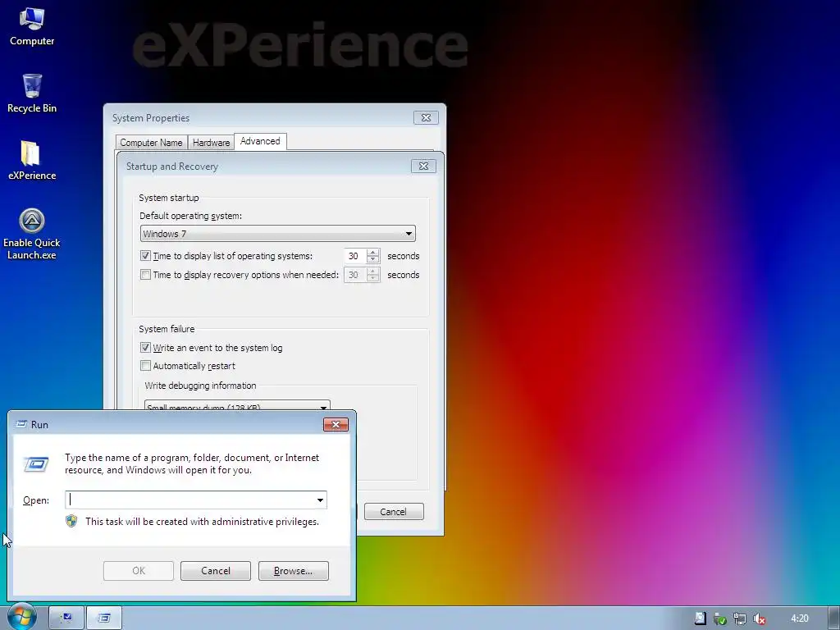Click the Action Center tray icon
The height and width of the screenshot is (630, 840).
coord(701,619)
